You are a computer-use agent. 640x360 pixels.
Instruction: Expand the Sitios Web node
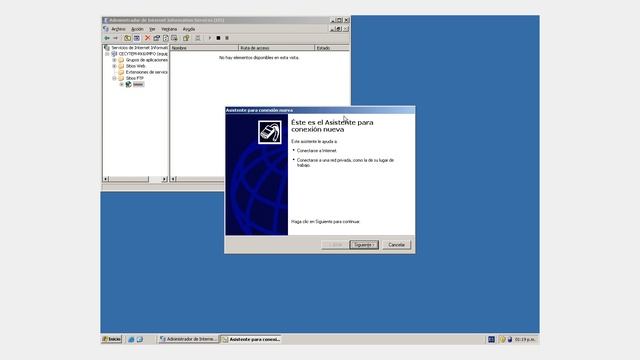(x=114, y=66)
